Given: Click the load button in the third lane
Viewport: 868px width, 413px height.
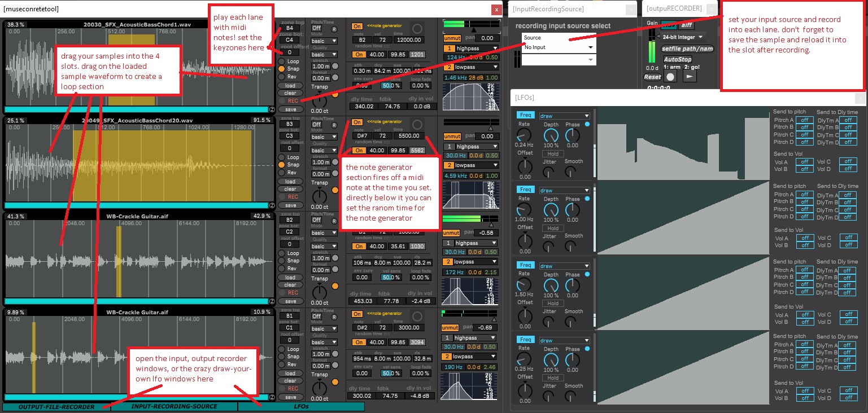Looking at the screenshot, I should click(290, 278).
